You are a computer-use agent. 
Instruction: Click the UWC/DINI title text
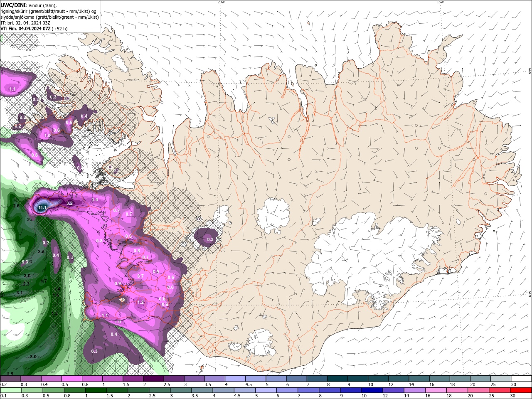coord(12,5)
